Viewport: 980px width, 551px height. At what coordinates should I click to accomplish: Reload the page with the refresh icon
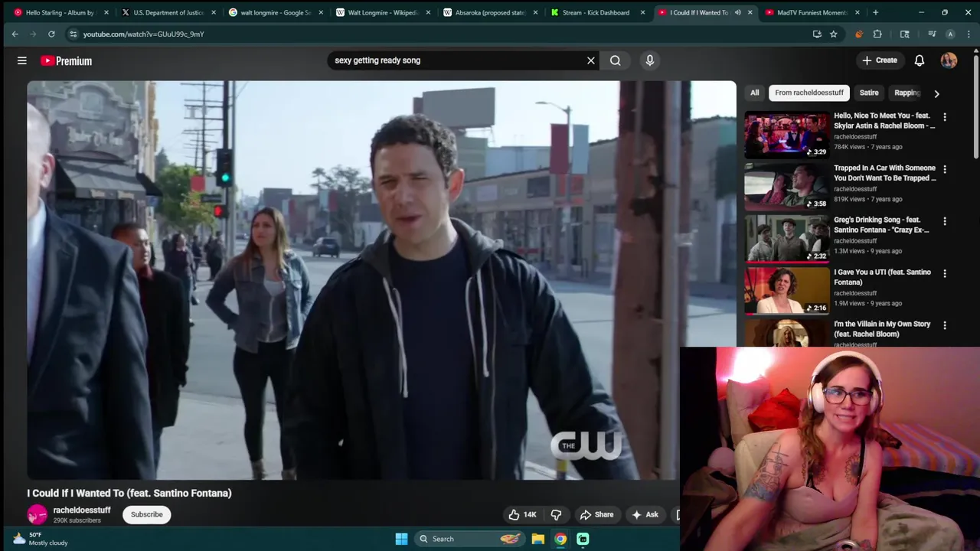tap(51, 34)
